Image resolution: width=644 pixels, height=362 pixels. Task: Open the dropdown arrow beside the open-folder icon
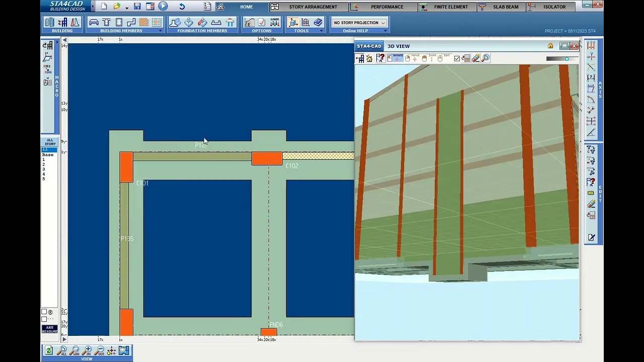click(x=126, y=7)
